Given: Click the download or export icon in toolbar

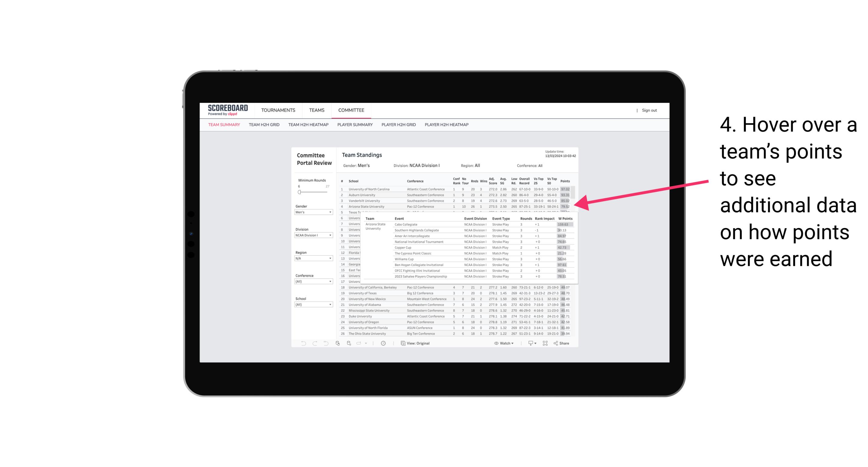Looking at the screenshot, I should 530,343.
